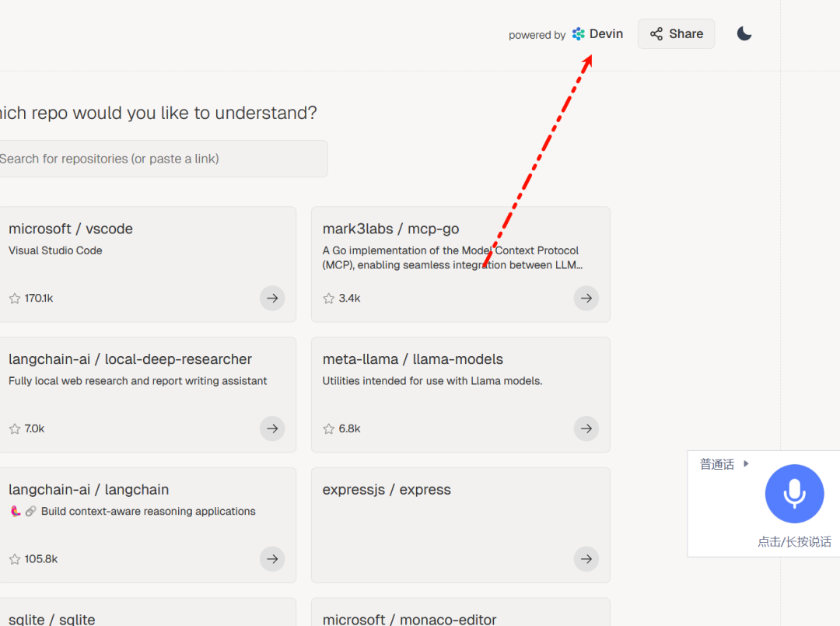840x626 pixels.
Task: Click arrow icon on microsoft/vscode card
Action: click(x=272, y=298)
